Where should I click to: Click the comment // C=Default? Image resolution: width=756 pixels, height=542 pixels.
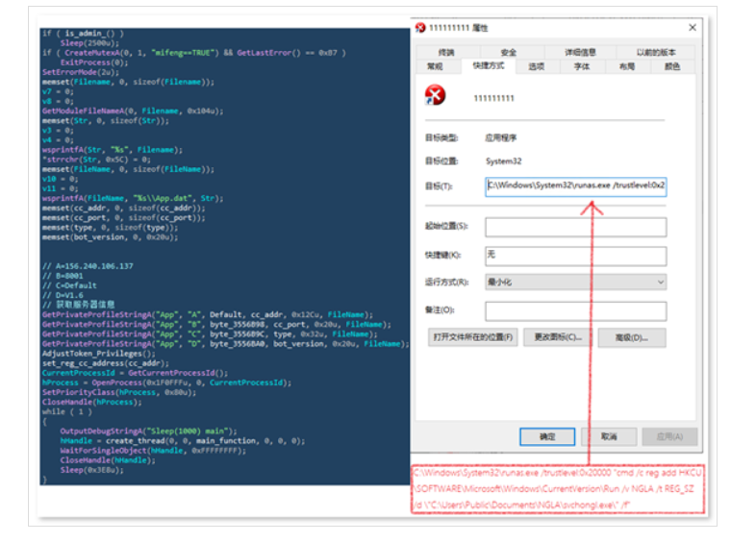pyautogui.click(x=69, y=285)
